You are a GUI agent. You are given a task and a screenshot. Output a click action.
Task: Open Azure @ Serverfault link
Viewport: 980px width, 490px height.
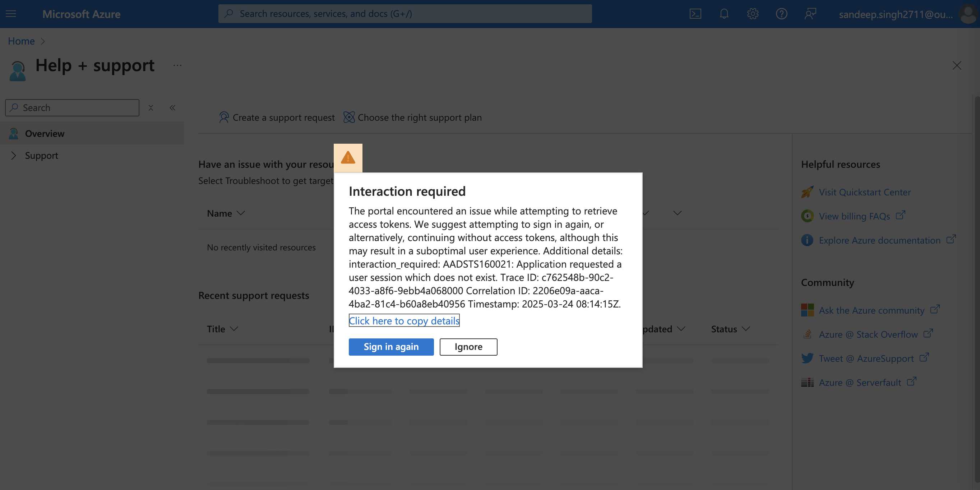click(x=860, y=382)
